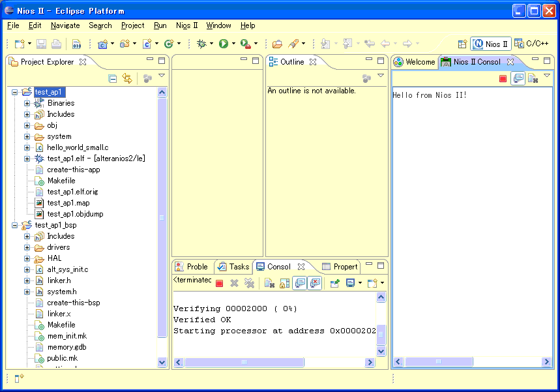Toggle Show Console on standard output
Image resolution: width=560 pixels, height=392 pixels.
[x=300, y=283]
